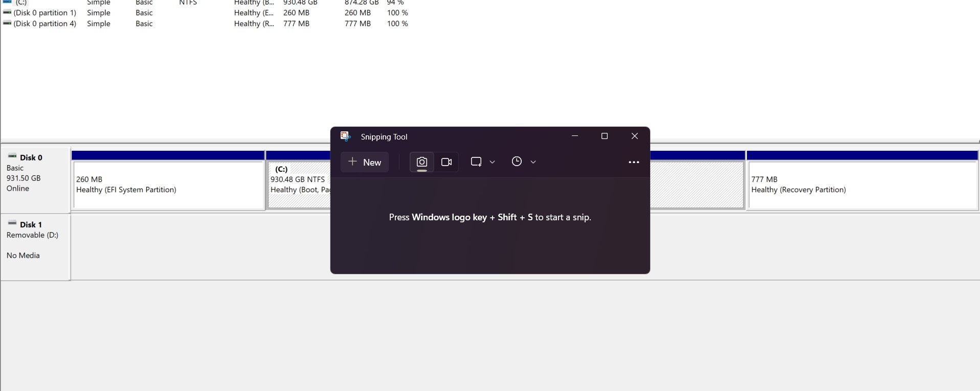Click the "Healthy (R..." status cell

point(254,24)
